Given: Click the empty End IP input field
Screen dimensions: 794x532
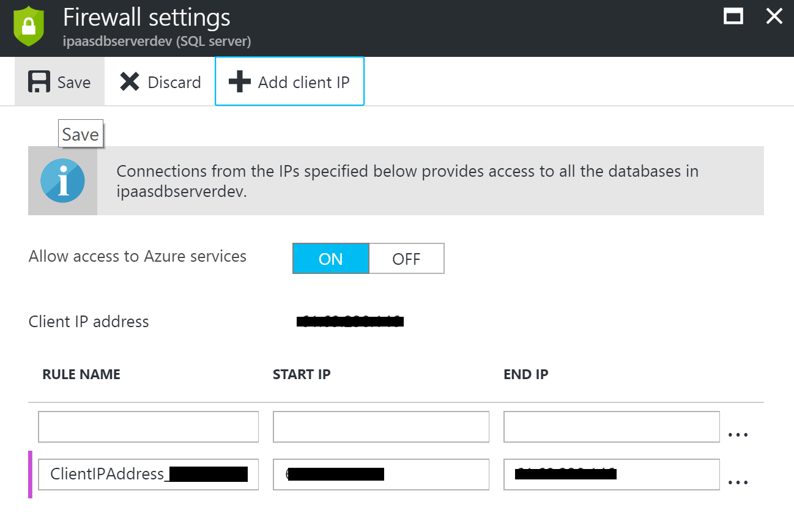Looking at the screenshot, I should (x=612, y=427).
